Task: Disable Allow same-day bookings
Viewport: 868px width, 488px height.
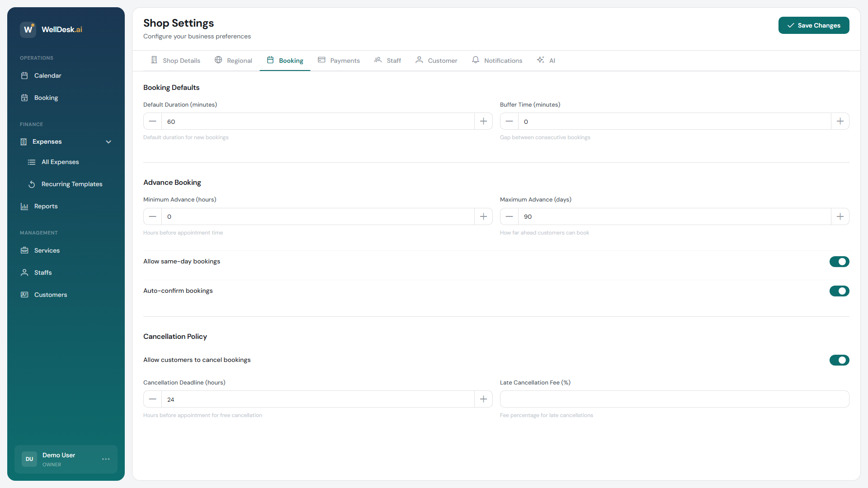Action: pos(839,262)
